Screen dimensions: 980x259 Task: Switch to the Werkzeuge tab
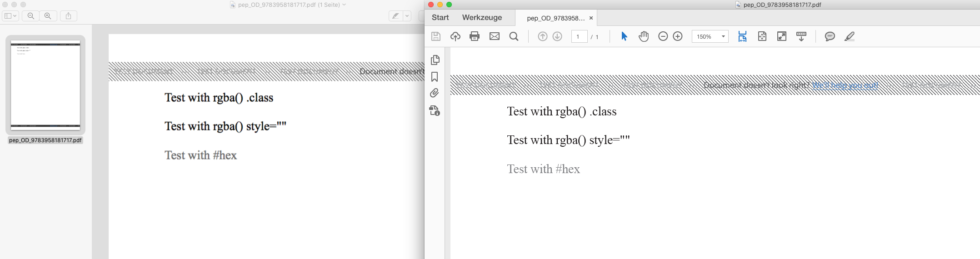tap(482, 18)
